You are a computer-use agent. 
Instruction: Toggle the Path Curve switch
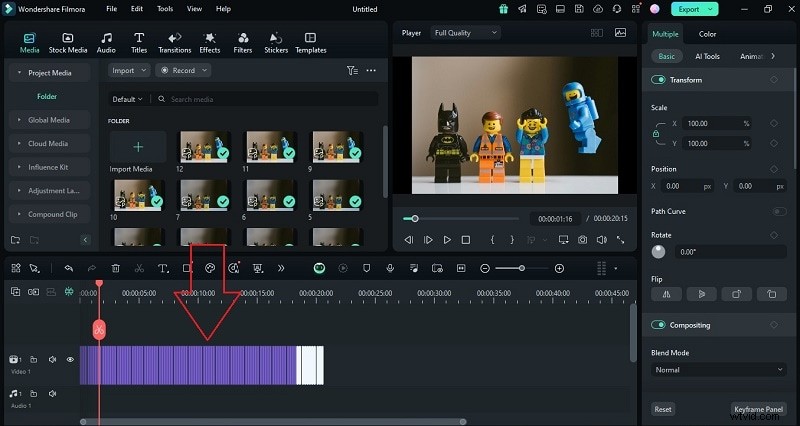point(779,211)
